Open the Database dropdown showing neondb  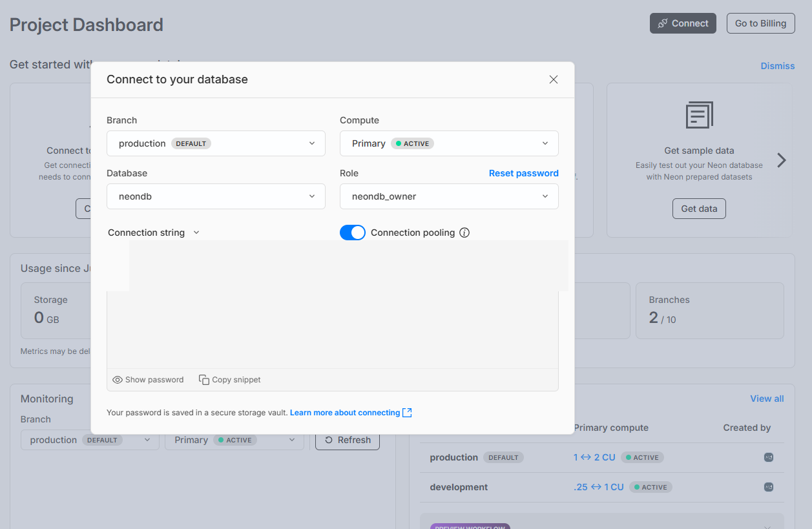click(x=216, y=196)
